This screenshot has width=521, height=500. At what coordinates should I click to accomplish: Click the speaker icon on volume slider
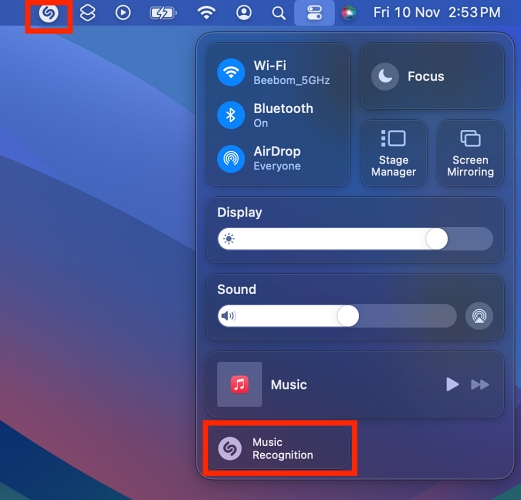click(x=229, y=315)
